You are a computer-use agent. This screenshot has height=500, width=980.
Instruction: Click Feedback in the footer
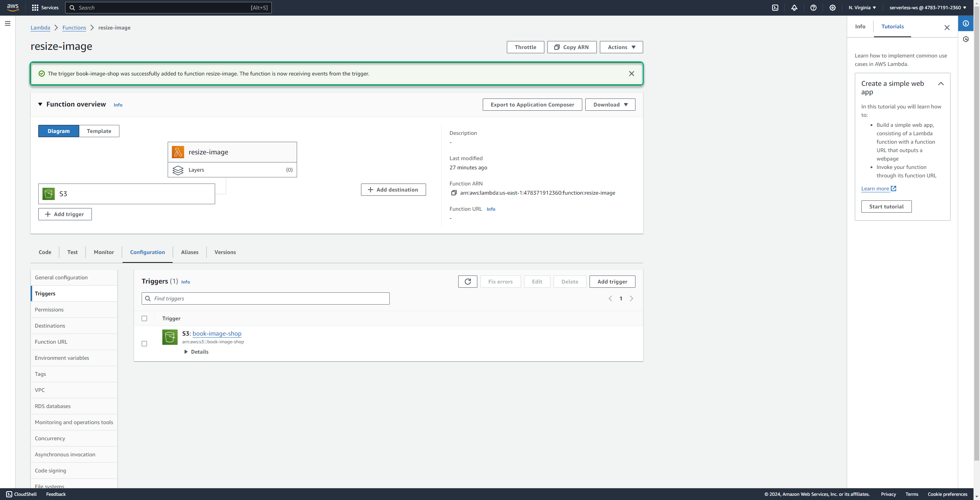(56, 494)
